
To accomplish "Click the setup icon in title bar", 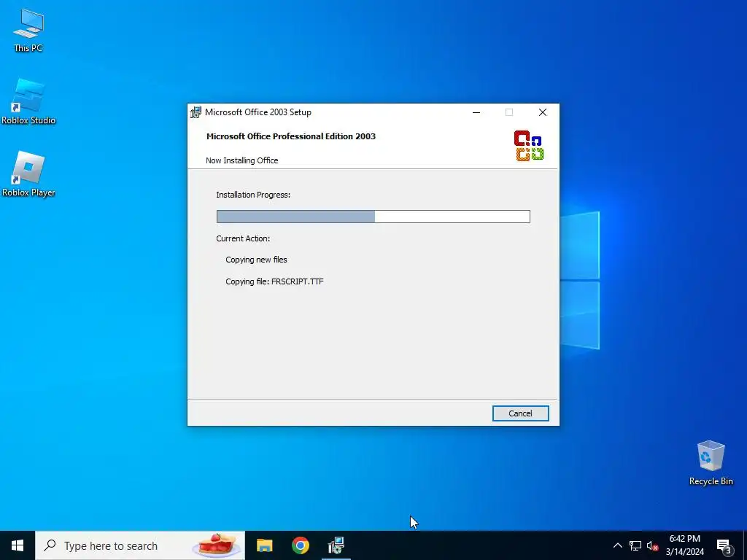I will 196,112.
